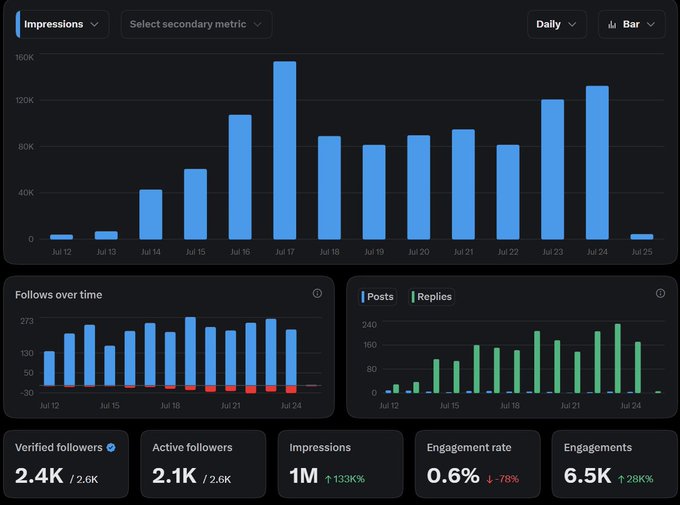
Task: Click the 28K% engagements change indicator
Action: tap(636, 479)
